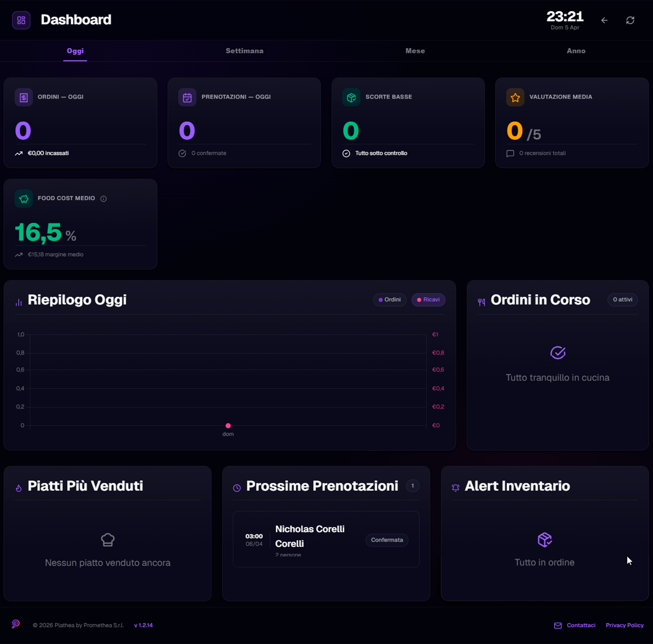Click the refresh icon in header

click(x=630, y=20)
